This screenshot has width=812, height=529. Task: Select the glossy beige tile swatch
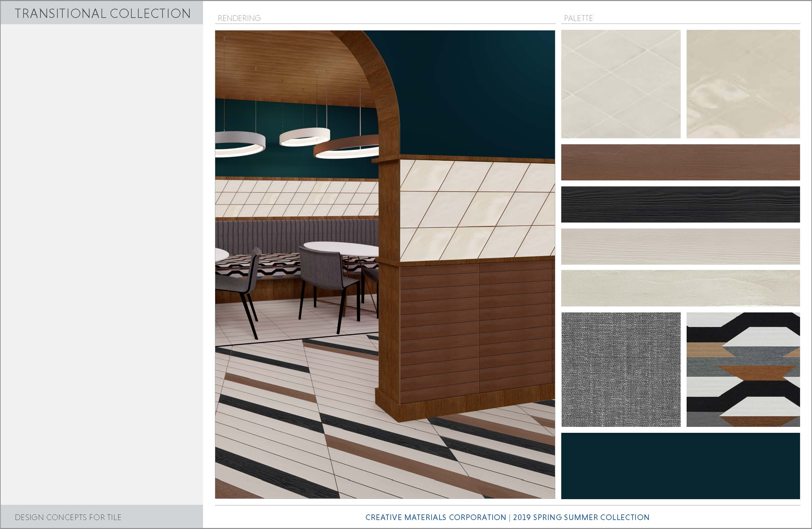tap(743, 84)
